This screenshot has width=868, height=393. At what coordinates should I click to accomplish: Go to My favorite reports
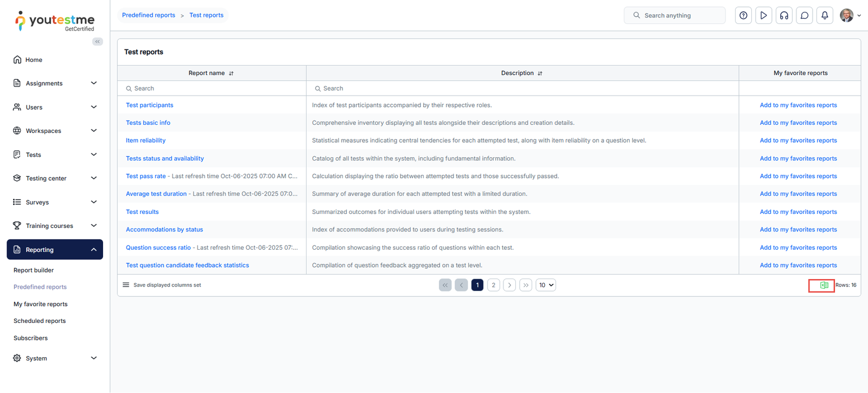coord(41,304)
